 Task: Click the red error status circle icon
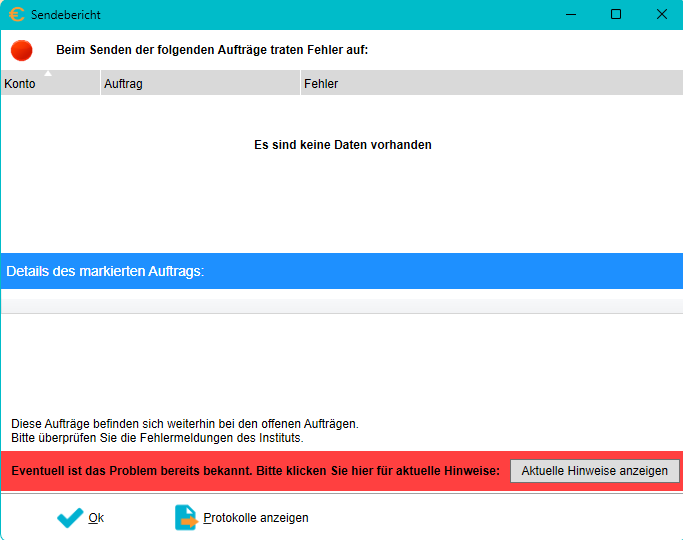(x=22, y=50)
